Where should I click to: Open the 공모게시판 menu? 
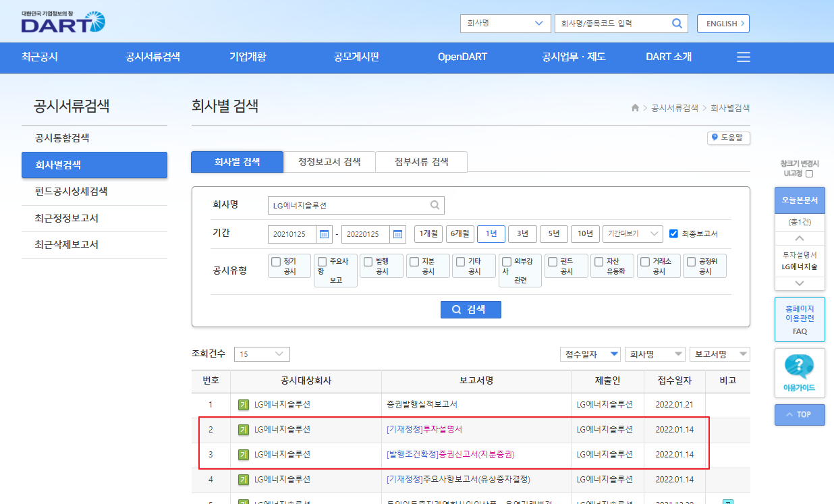356,57
